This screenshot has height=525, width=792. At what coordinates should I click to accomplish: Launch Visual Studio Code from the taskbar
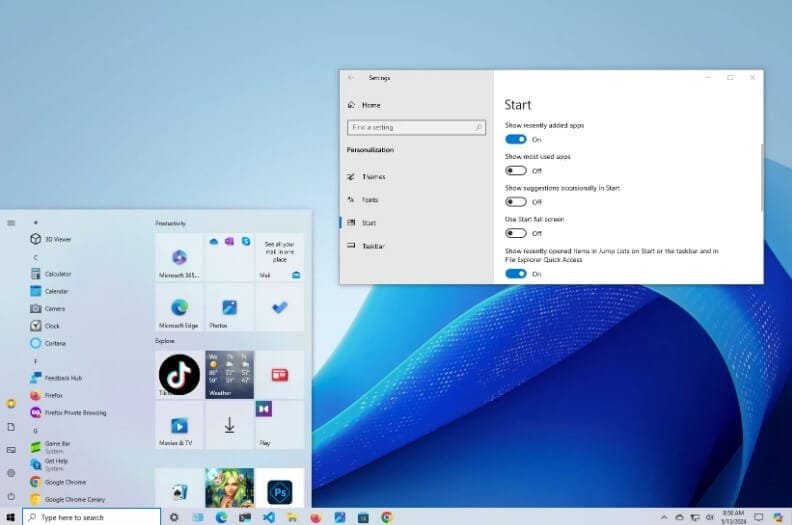click(x=269, y=517)
